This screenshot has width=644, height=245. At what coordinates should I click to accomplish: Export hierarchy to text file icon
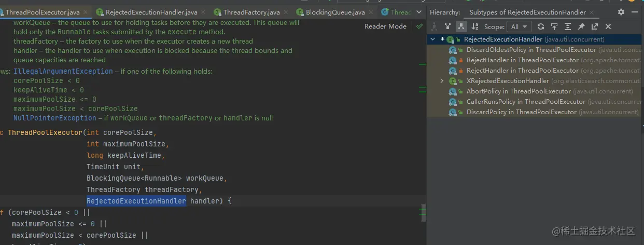click(x=595, y=26)
